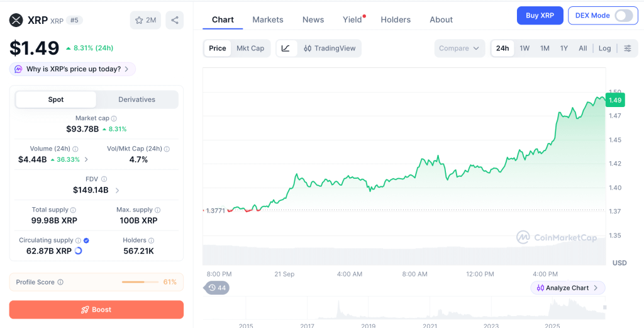The width and height of the screenshot is (644, 328).
Task: Click the orange Boost button
Action: (x=96, y=310)
